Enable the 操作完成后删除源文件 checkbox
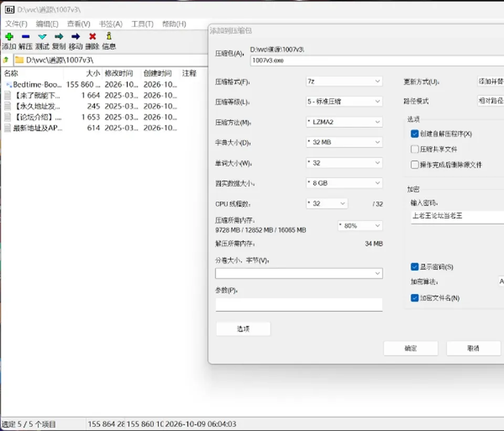The height and width of the screenshot is (431, 504). pos(415,165)
